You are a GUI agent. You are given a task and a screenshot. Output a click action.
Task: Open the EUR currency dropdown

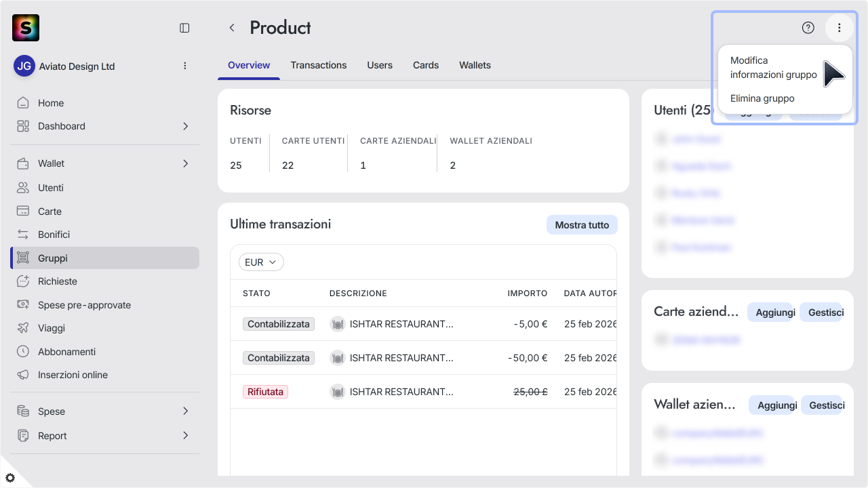pos(261,262)
